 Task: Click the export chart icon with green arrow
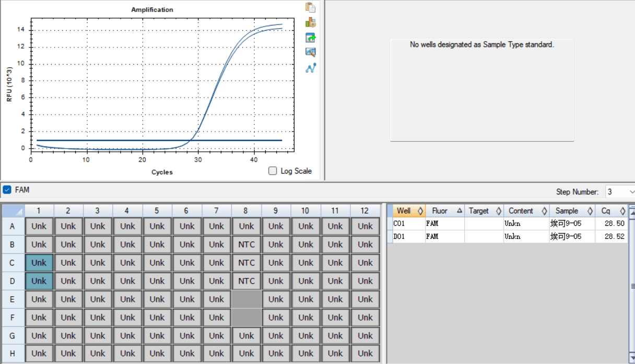[311, 38]
